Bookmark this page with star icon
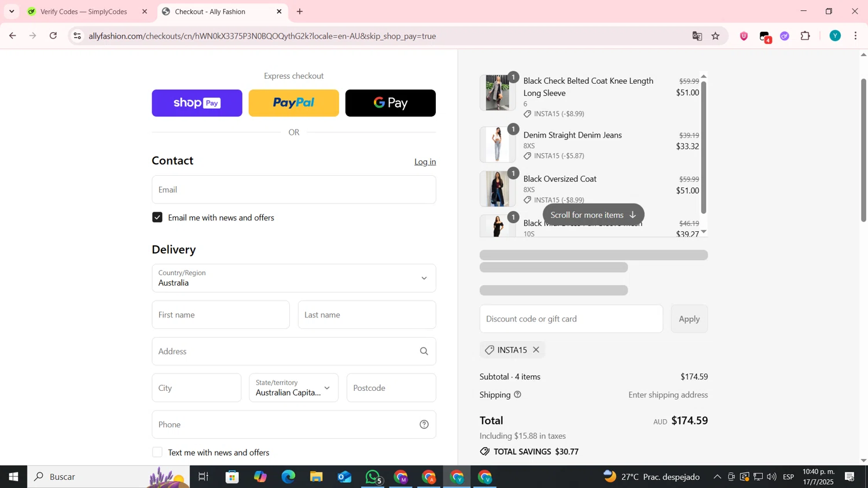 coord(716,36)
